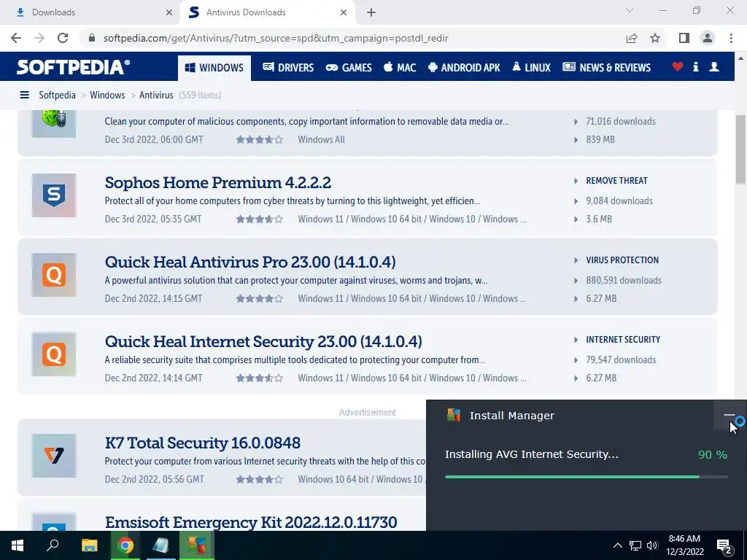Open taskbar search magnifier
Viewport: 747px width, 560px height.
pyautogui.click(x=53, y=545)
